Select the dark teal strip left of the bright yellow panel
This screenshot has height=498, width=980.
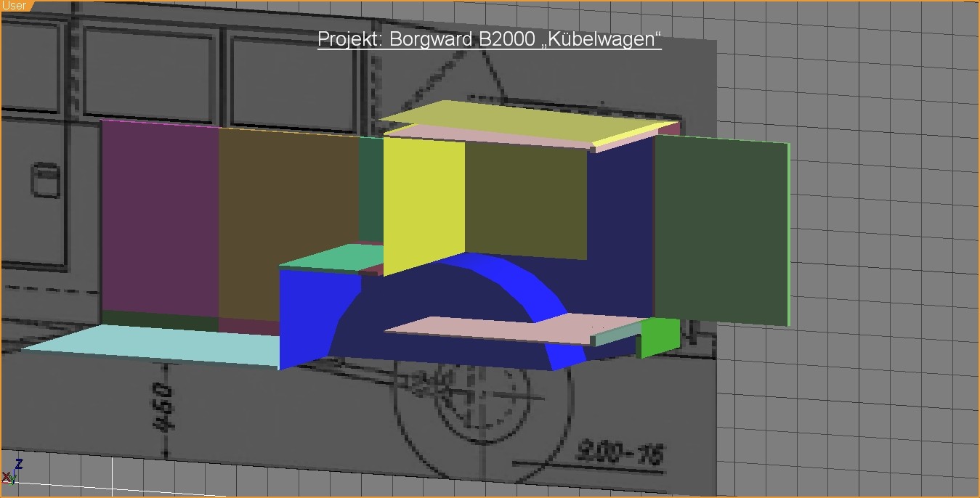click(371, 190)
